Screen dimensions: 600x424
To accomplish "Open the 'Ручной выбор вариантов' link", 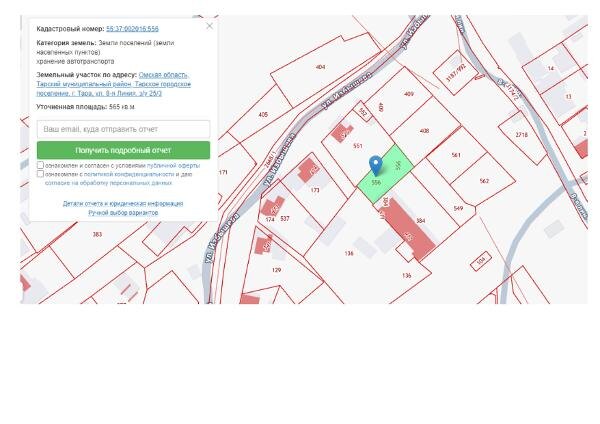I will (x=123, y=212).
